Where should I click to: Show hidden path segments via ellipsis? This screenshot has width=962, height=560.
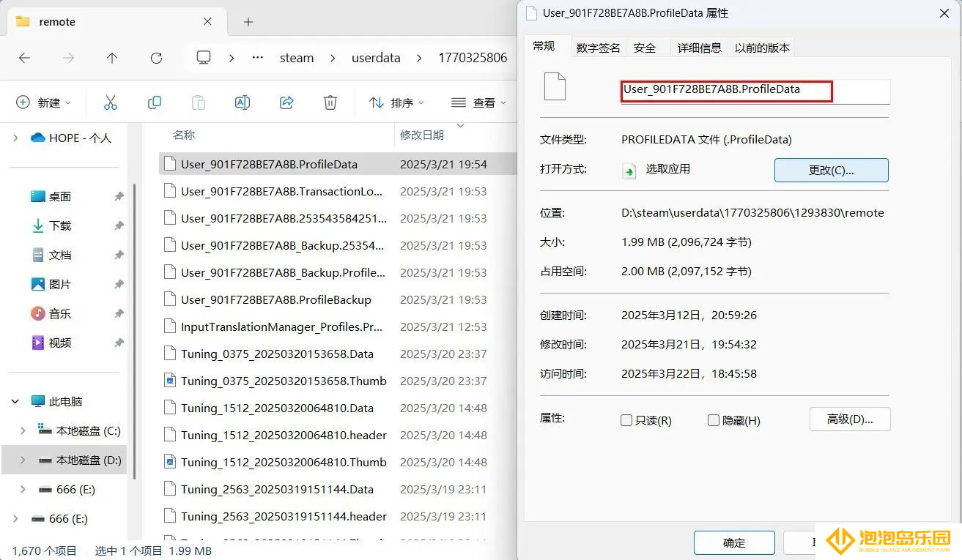257,58
